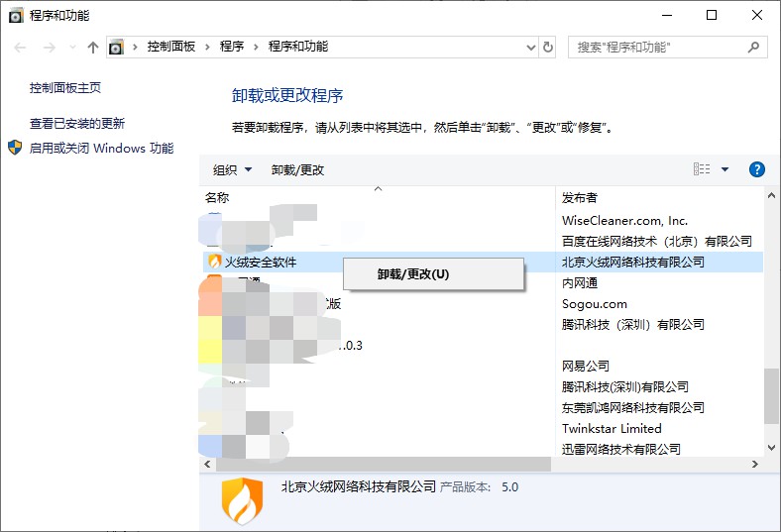Open help with question mark icon
The height and width of the screenshot is (532, 781).
(757, 169)
